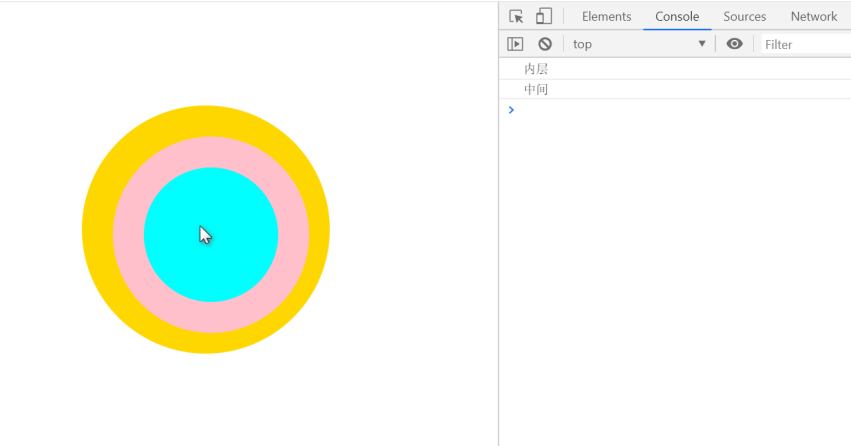The height and width of the screenshot is (446, 851).
Task: Open the Sources tab
Action: point(744,16)
